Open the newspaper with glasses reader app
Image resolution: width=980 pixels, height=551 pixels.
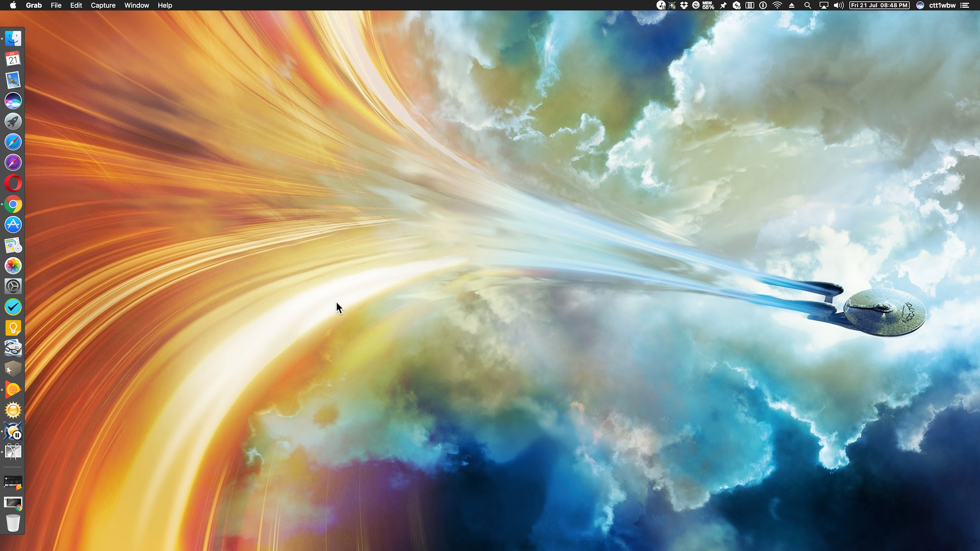[13, 349]
